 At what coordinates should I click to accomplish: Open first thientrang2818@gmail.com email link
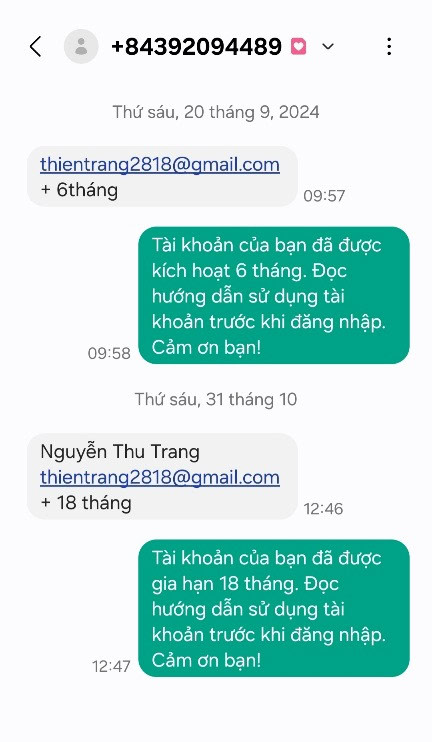click(160, 165)
